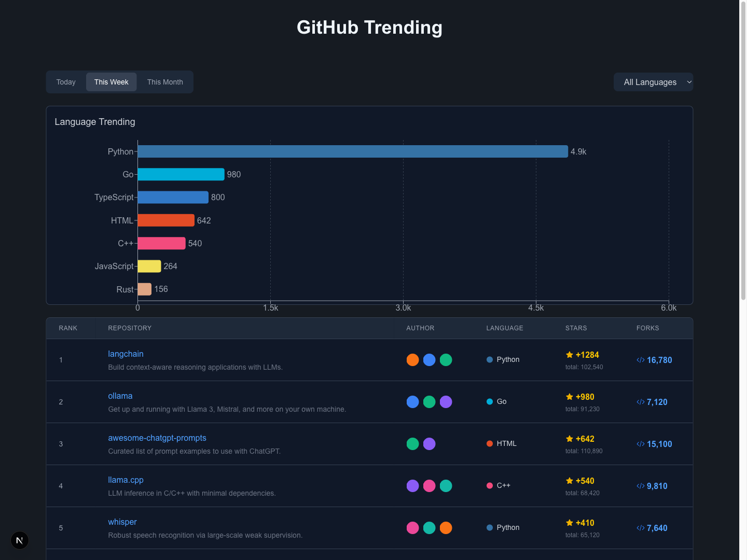Click the star icon beside +540
Viewport: 747px width, 560px height.
click(570, 481)
